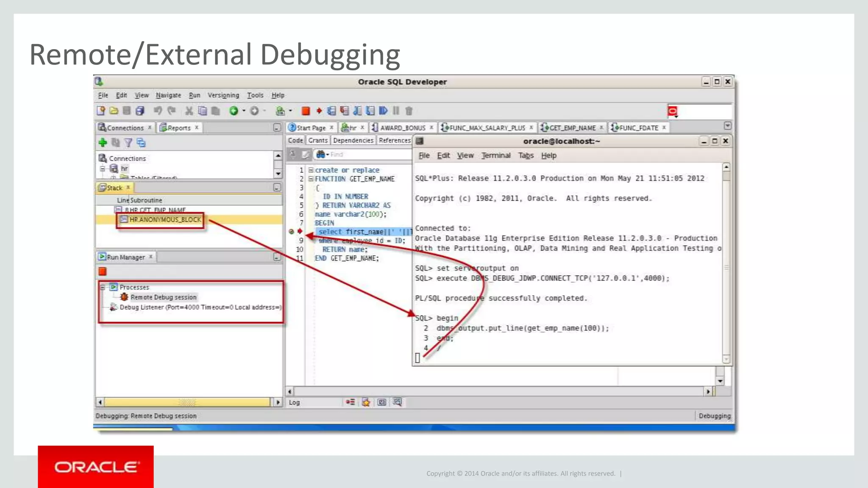The width and height of the screenshot is (868, 488).
Task: Click the Schema Browser icon in Connections panel
Action: (141, 143)
